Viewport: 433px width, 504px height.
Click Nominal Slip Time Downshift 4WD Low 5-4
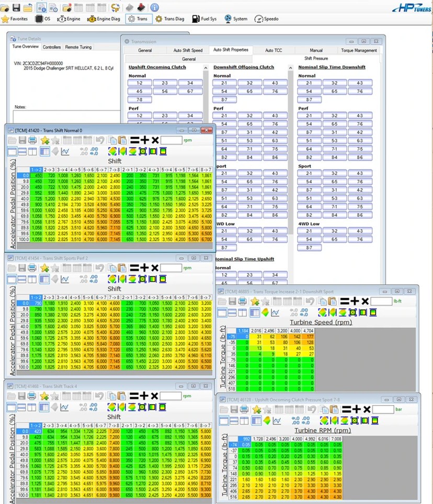click(309, 240)
